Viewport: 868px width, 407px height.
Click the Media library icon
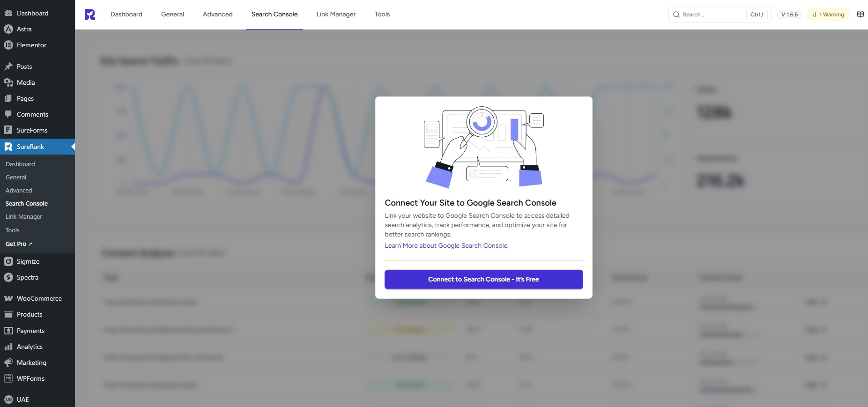[8, 82]
